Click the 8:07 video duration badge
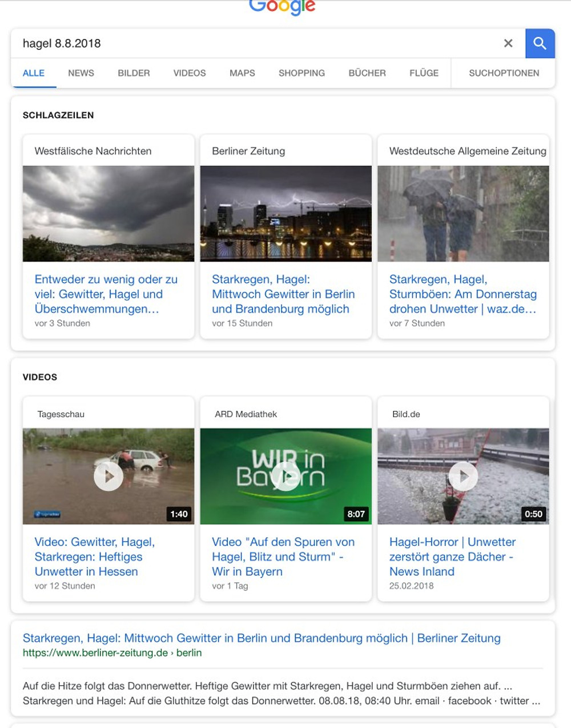571x728 pixels. 356,514
